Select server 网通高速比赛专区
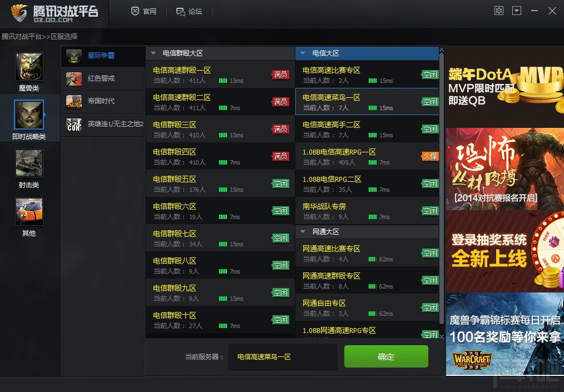564x392 pixels. pyautogui.click(x=367, y=253)
